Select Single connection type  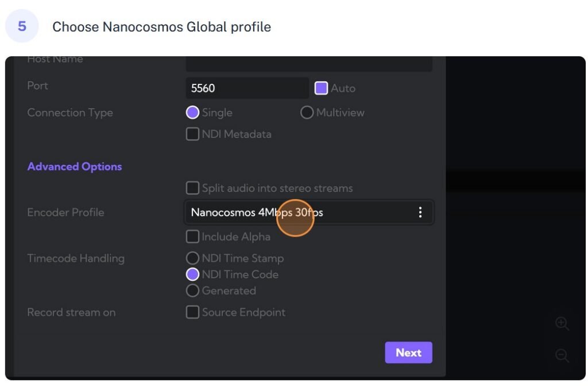[192, 112]
